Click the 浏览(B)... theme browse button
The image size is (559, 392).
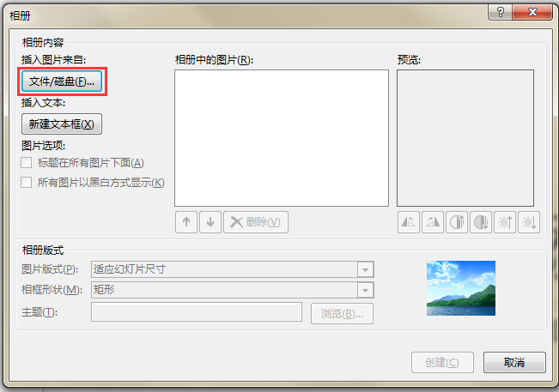tap(342, 314)
